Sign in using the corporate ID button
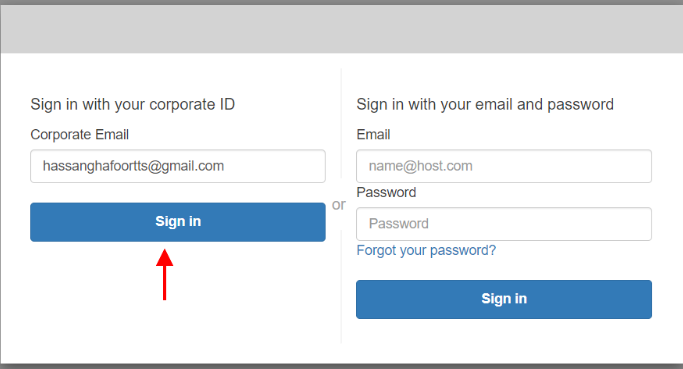 [x=178, y=222]
